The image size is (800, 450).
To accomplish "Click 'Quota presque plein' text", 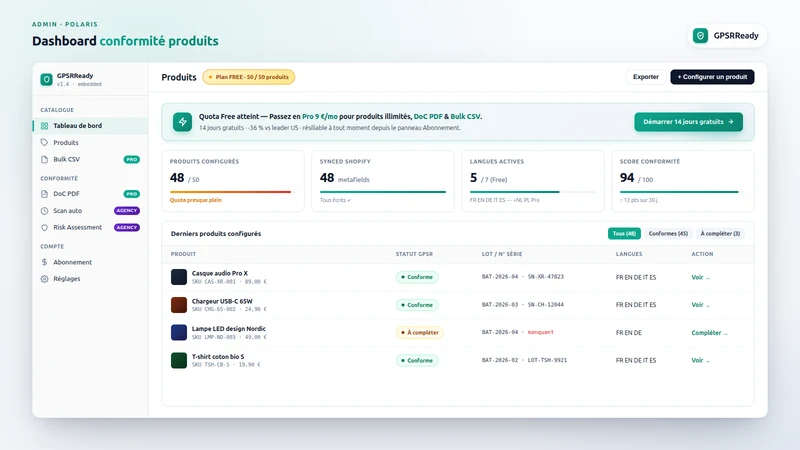I will [x=196, y=200].
